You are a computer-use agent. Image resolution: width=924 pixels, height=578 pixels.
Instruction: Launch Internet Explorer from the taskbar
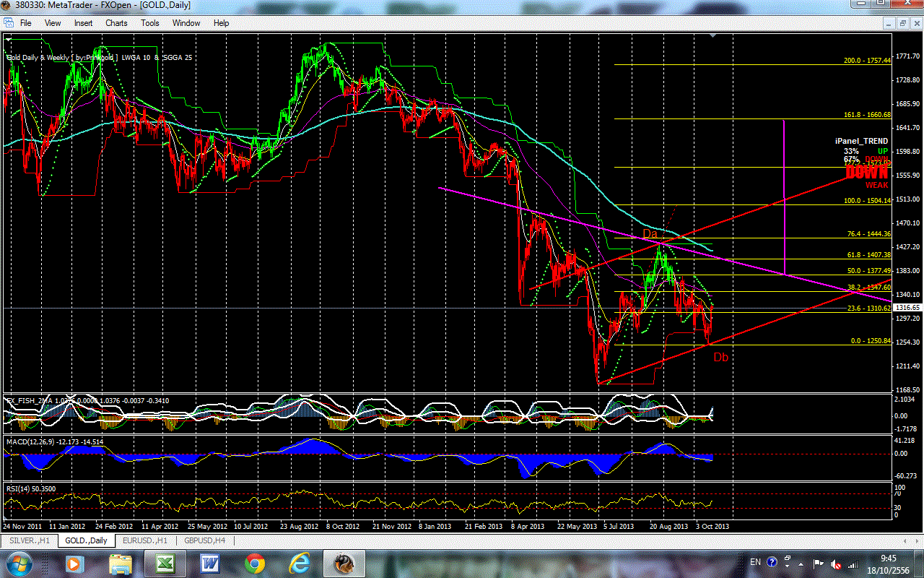coord(299,563)
